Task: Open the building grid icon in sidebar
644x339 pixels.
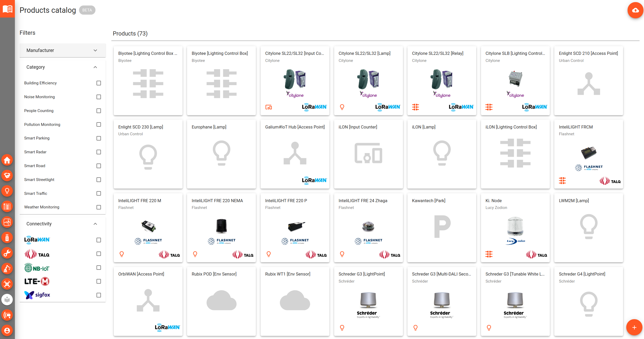Action: (x=7, y=207)
